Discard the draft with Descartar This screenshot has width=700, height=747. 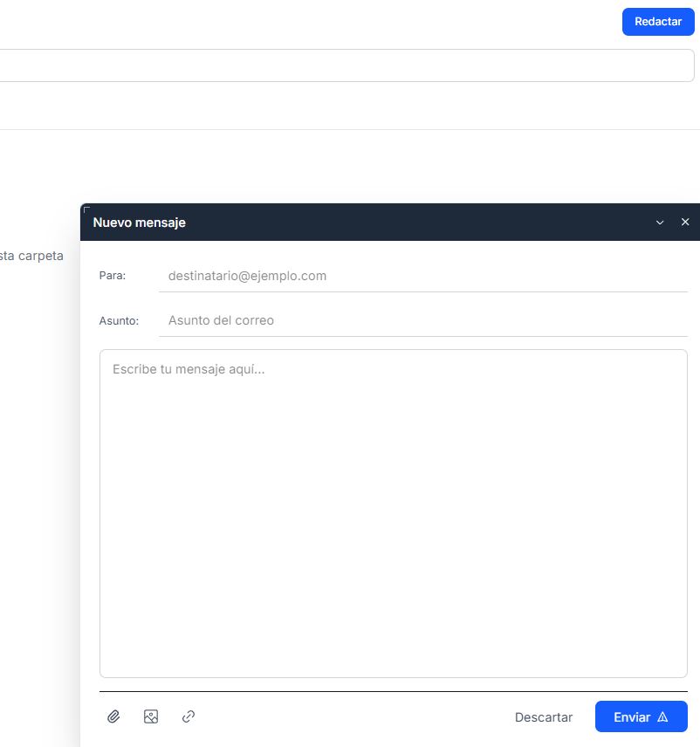click(543, 716)
